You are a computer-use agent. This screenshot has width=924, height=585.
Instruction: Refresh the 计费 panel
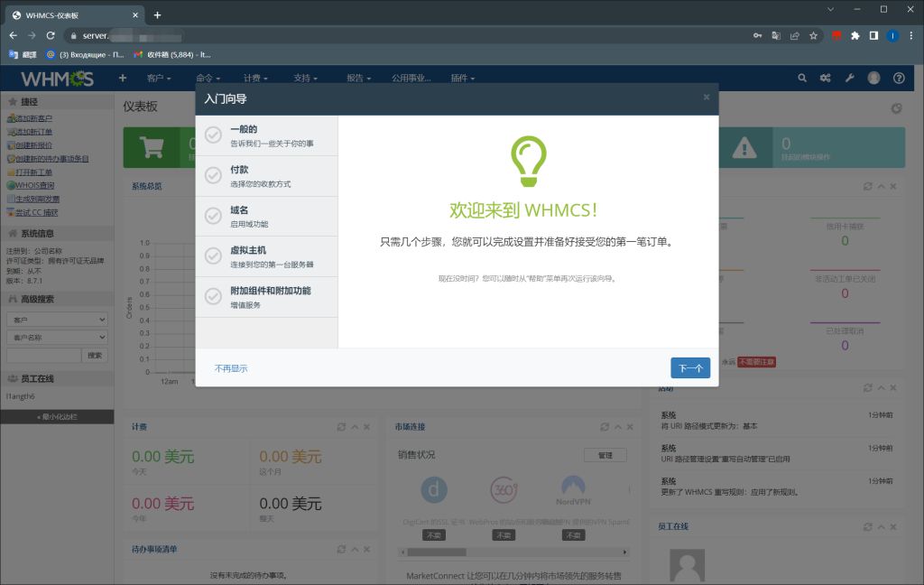pos(341,427)
